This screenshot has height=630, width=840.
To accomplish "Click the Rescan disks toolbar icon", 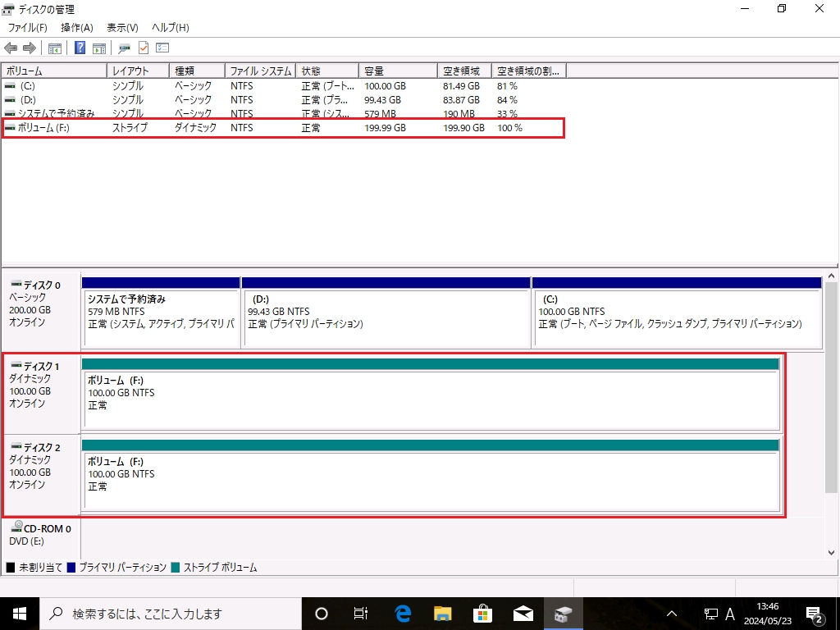I will click(125, 48).
